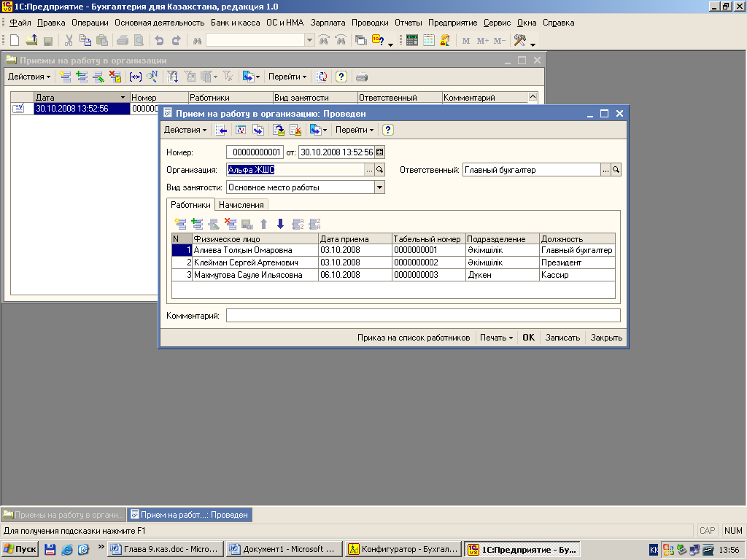Click the binoculars Find icon beside search box
This screenshot has height=560, width=747.
coord(197,41)
